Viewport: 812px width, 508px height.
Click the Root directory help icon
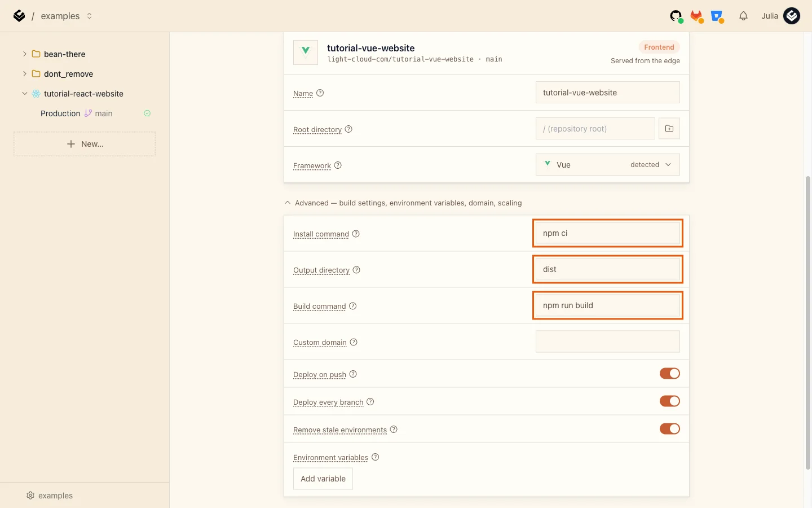pyautogui.click(x=348, y=129)
